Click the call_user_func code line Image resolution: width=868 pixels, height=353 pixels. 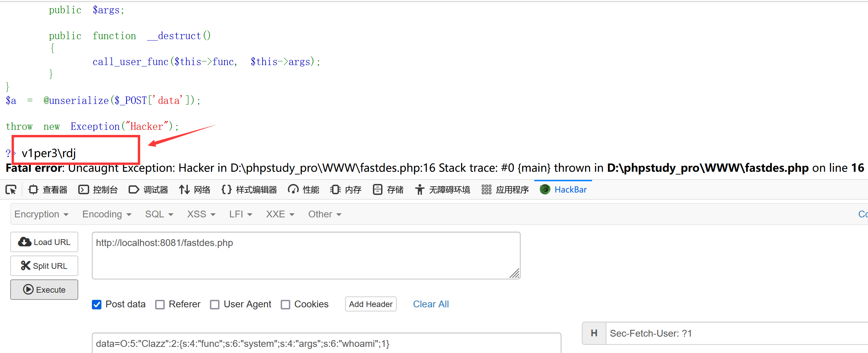click(x=206, y=62)
